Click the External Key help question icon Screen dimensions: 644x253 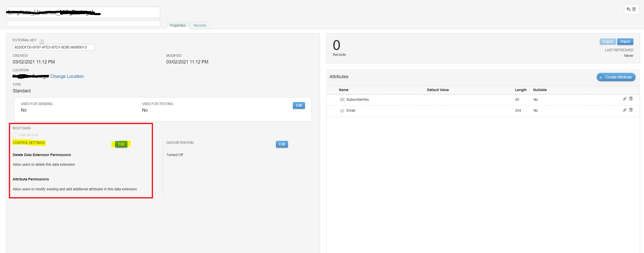click(42, 42)
